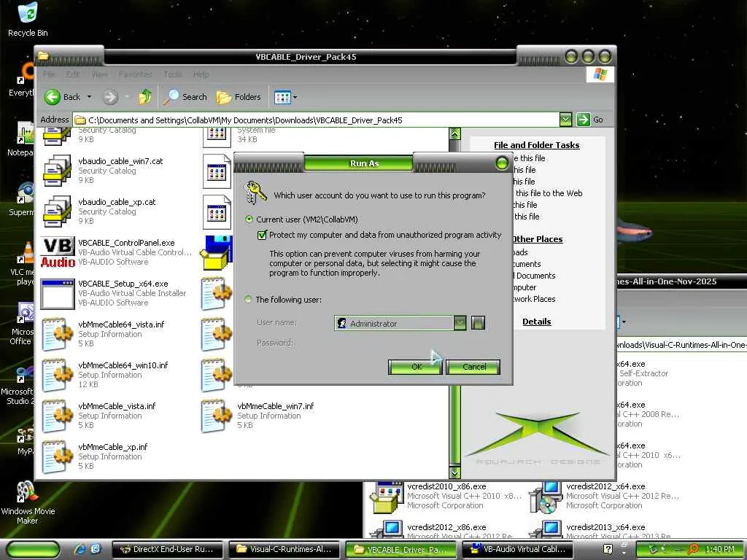
Task: Open the View menu
Action: click(99, 74)
